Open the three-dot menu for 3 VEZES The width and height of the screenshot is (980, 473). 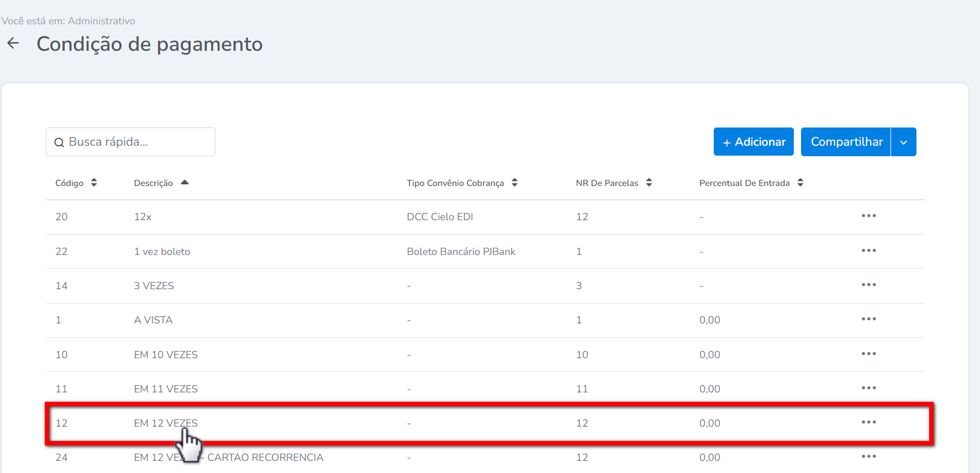click(x=868, y=285)
